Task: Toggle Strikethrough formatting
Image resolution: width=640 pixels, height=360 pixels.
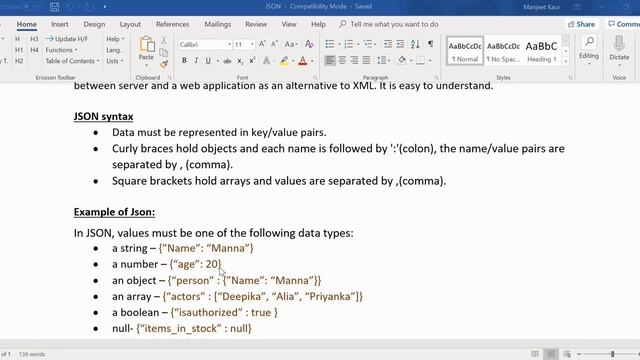Action: 227,61
